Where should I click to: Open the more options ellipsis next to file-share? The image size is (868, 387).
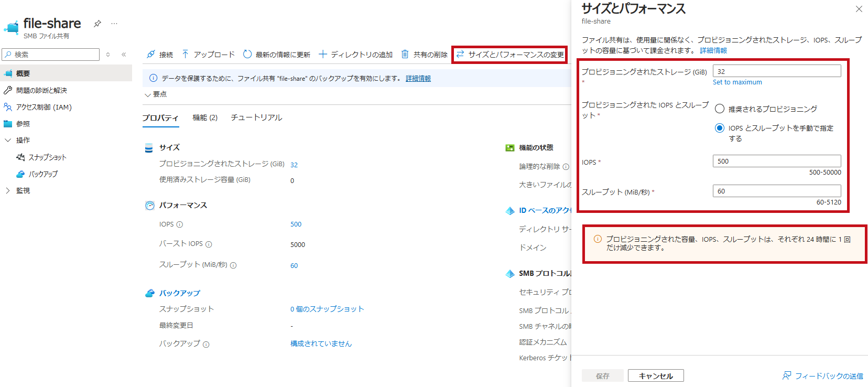[114, 24]
